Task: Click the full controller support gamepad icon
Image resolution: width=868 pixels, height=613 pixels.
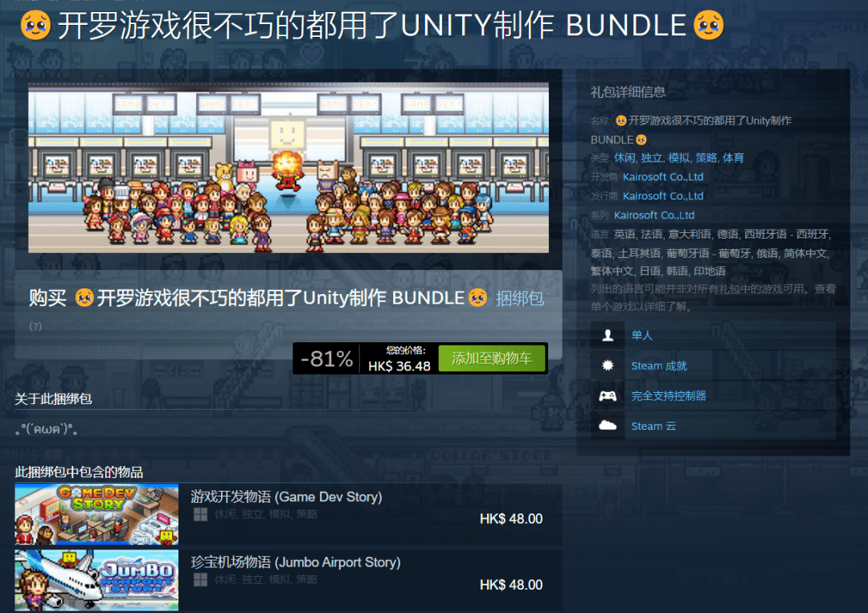Action: pyautogui.click(x=608, y=395)
